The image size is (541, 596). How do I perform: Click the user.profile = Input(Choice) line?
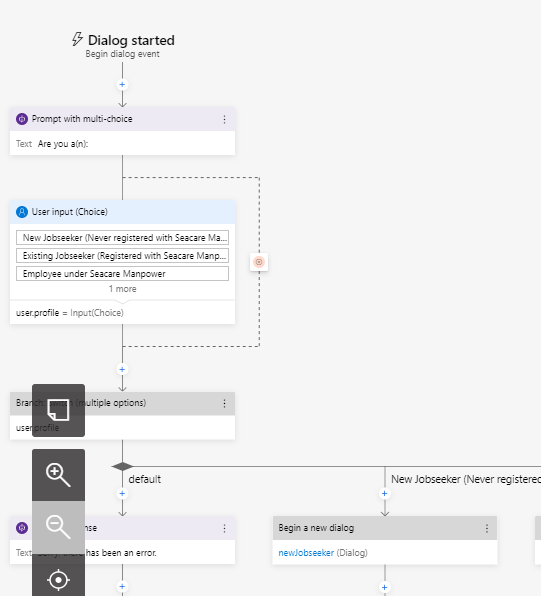click(70, 313)
